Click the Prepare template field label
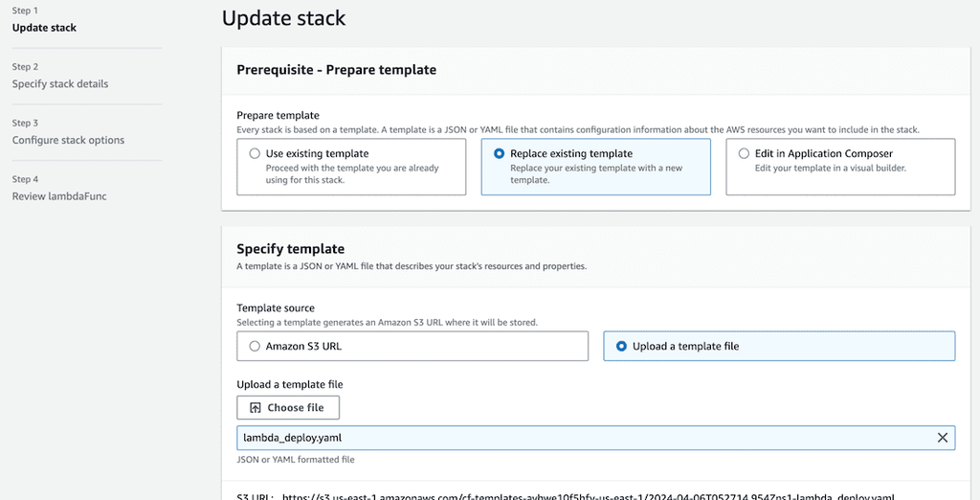Screen dimensions: 980x500 pyautogui.click(x=278, y=115)
